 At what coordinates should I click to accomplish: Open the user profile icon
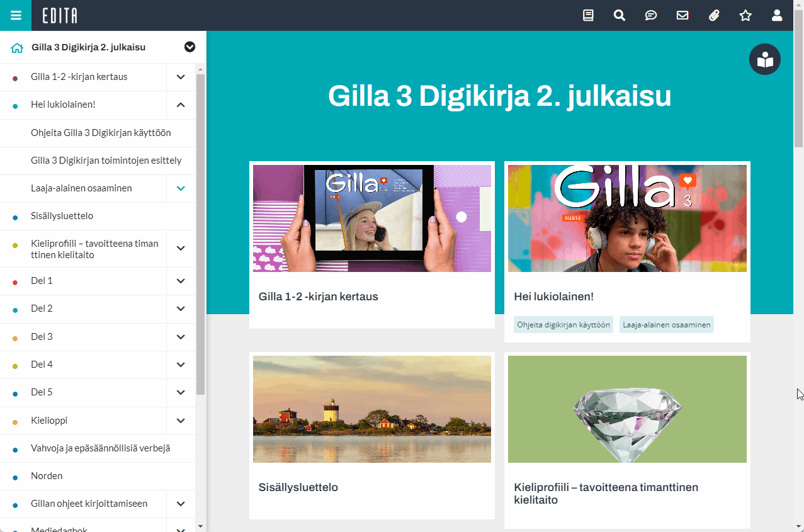pyautogui.click(x=777, y=15)
